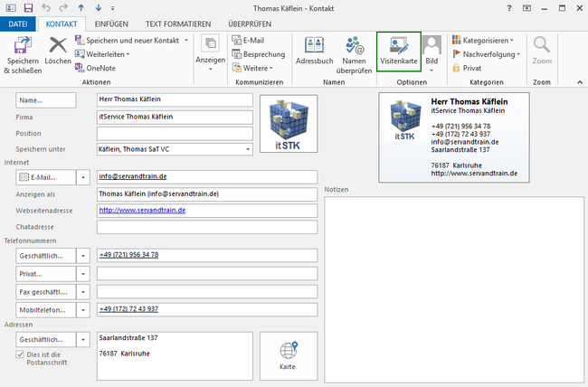Screen dimensions: 588x387
Task: Click the Karte map button
Action: pyautogui.click(x=289, y=356)
